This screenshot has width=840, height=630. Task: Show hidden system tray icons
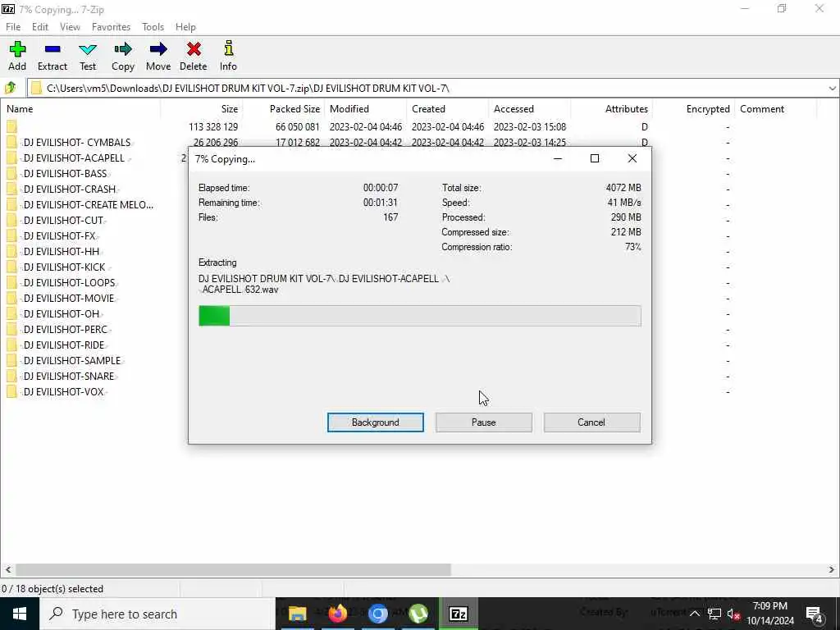coord(694,614)
